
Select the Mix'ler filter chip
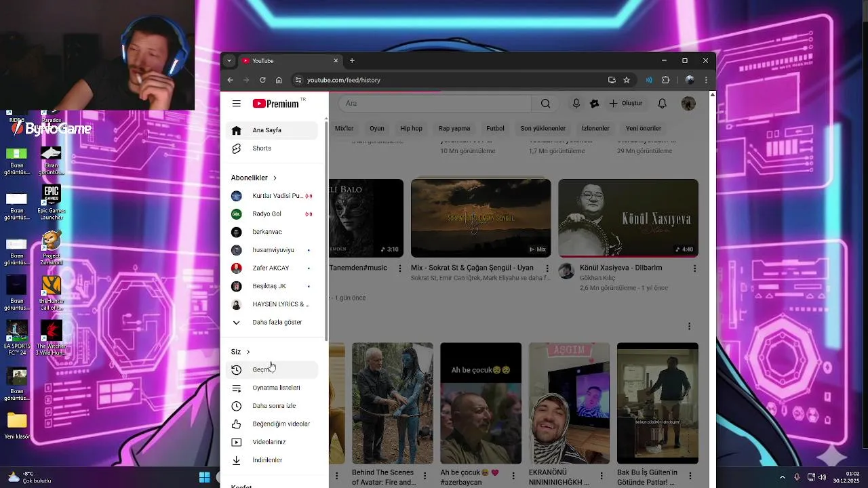(x=344, y=128)
